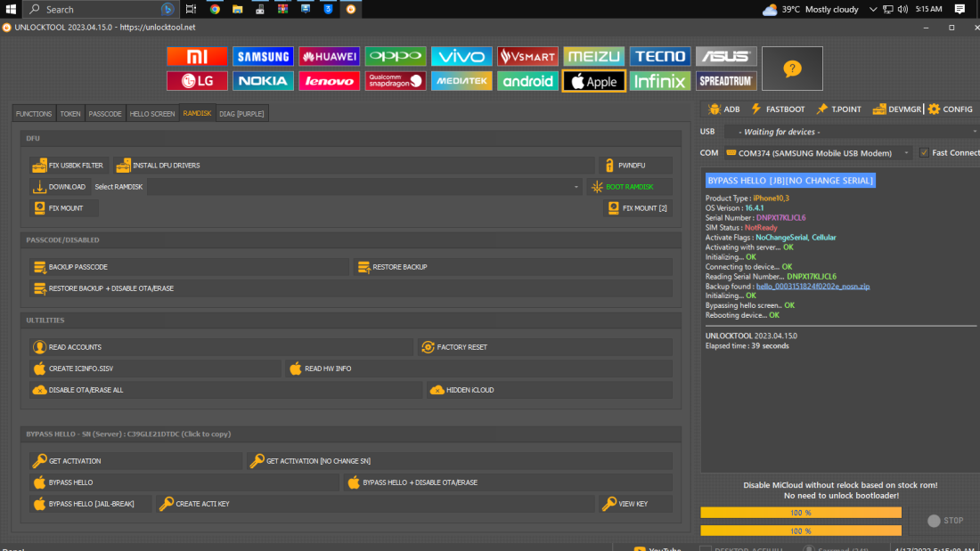This screenshot has width=980, height=551.
Task: Select the Android logo tile
Action: pyautogui.click(x=527, y=81)
